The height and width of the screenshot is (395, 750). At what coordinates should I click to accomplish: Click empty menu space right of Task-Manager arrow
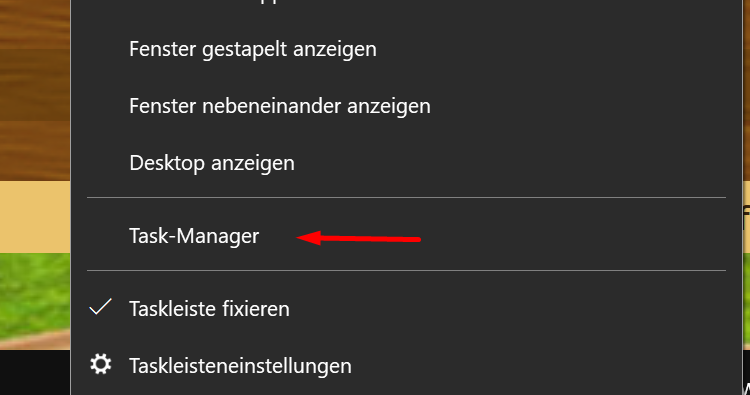coord(574,236)
